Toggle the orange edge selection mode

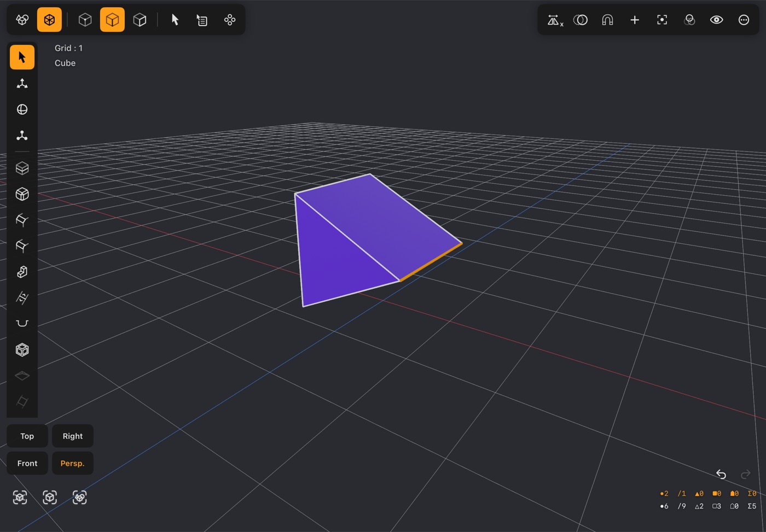coord(112,20)
